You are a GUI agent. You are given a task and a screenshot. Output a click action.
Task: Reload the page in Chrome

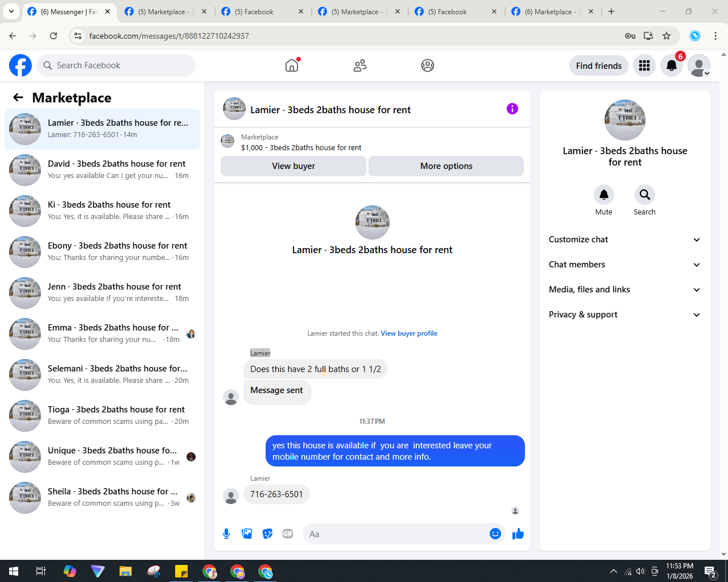53,36
